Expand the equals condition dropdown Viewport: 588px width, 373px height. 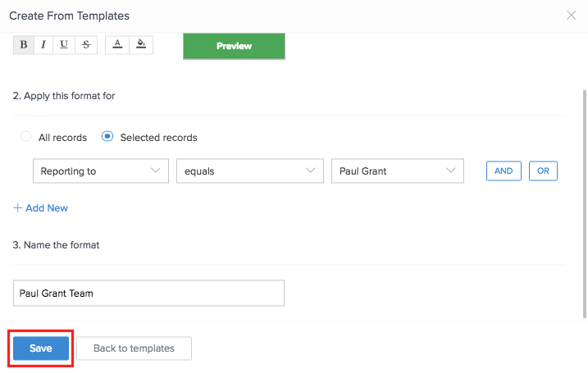[248, 171]
